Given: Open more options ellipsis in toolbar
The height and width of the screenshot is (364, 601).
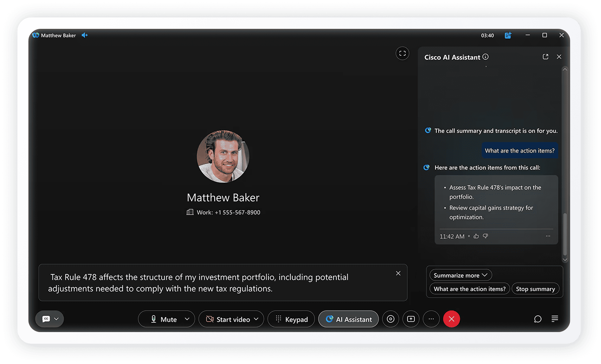Looking at the screenshot, I should (x=431, y=319).
